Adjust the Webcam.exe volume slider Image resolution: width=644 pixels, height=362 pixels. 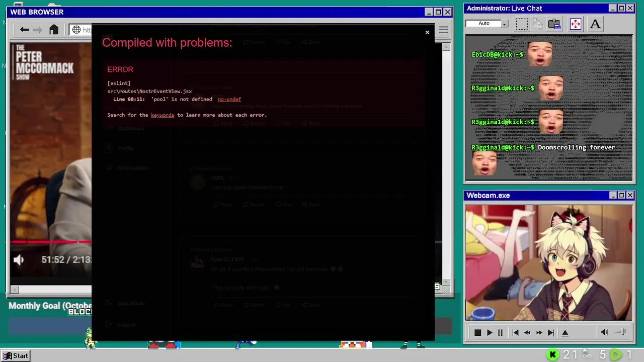tap(620, 332)
